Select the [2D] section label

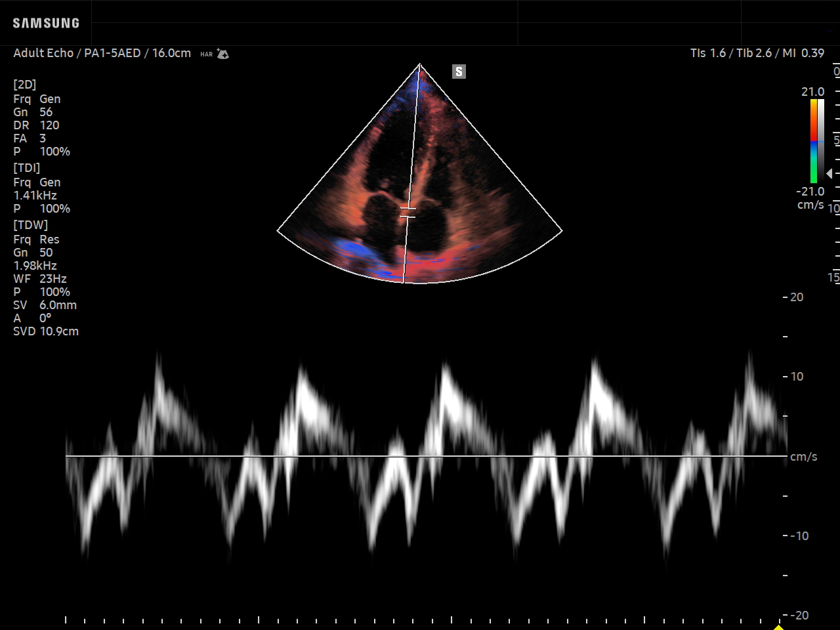pyautogui.click(x=25, y=85)
